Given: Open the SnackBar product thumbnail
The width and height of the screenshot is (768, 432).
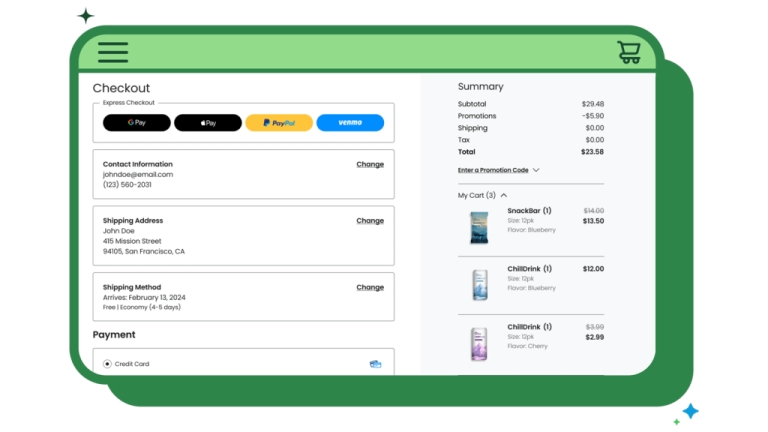Looking at the screenshot, I should click(479, 227).
